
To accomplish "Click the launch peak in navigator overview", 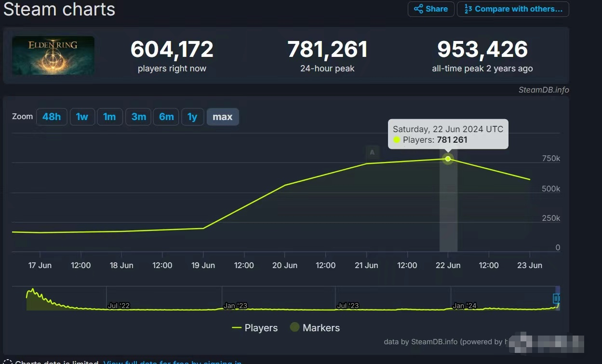I will 32,290.
